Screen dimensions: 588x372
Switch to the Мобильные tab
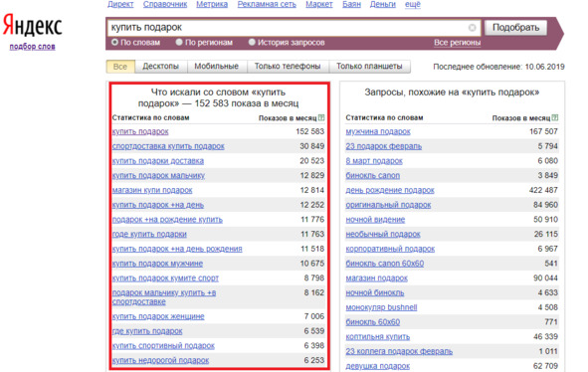pos(216,67)
